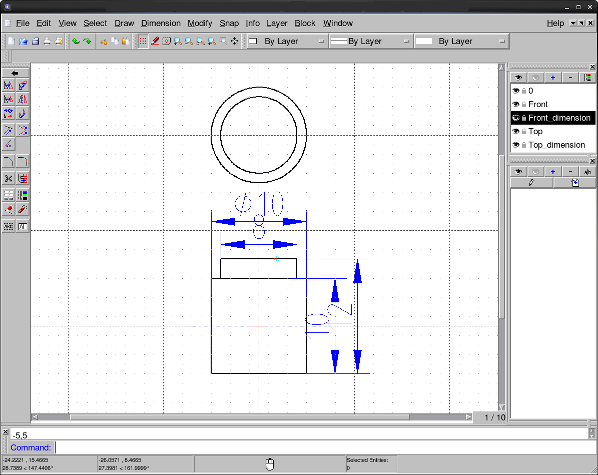Select the Lengthen tool
The height and width of the screenshot is (475, 598).
click(8, 145)
